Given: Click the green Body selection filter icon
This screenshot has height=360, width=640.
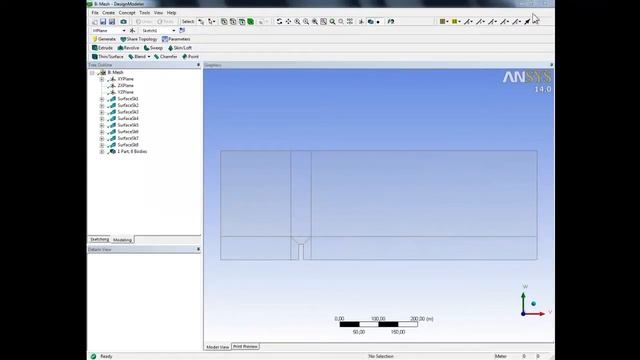Looking at the screenshot, I should pyautogui.click(x=251, y=22).
